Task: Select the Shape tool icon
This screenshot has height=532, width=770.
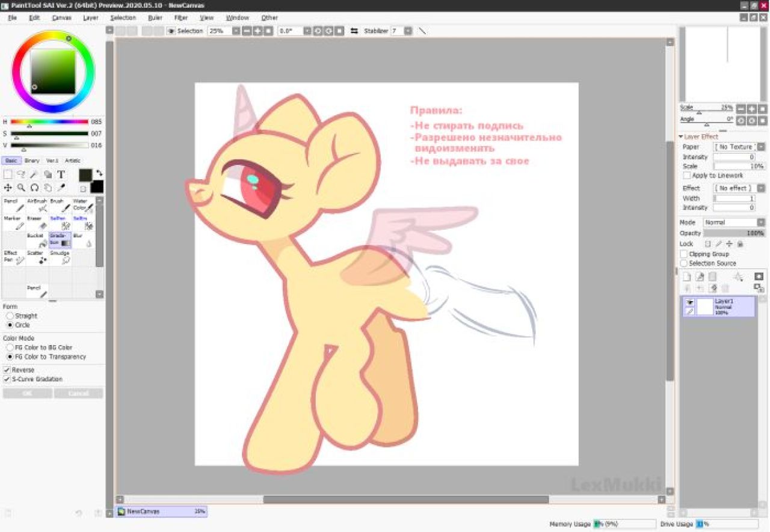Action: pyautogui.click(x=48, y=174)
